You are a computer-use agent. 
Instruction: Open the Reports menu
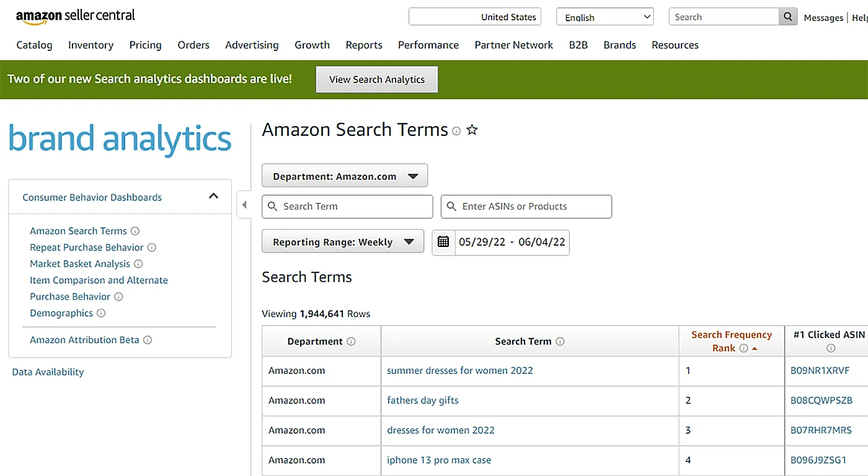click(364, 45)
